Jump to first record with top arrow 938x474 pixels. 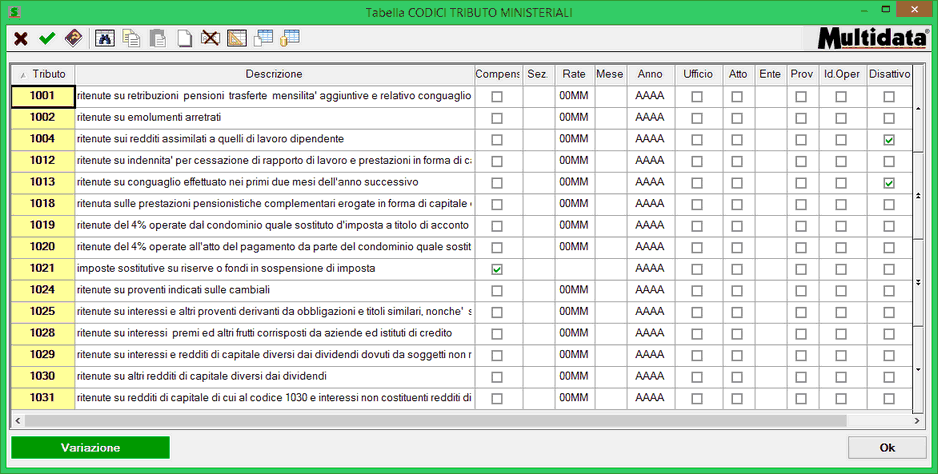click(x=919, y=108)
